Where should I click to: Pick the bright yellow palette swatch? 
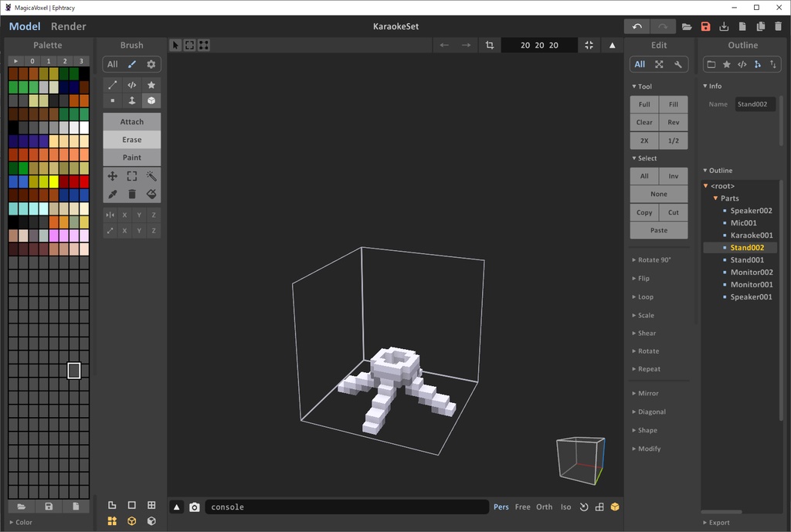[53, 181]
